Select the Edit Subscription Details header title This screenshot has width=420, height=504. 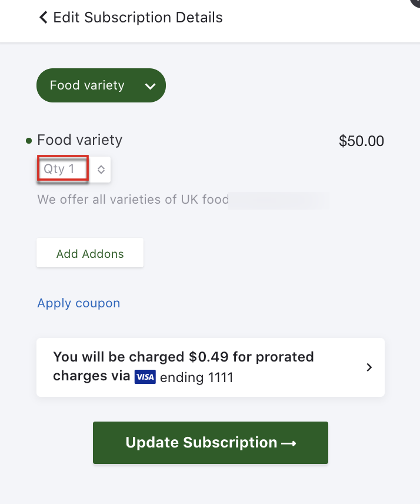tap(138, 17)
